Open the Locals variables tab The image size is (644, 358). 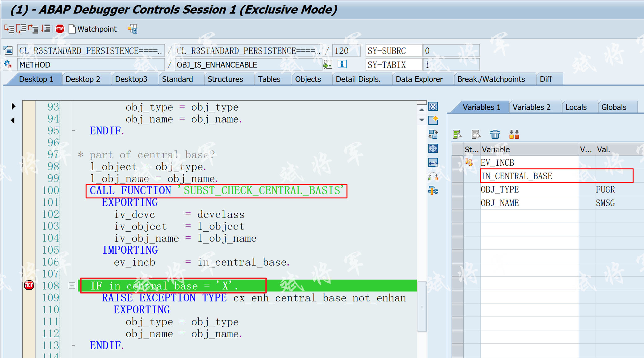576,107
